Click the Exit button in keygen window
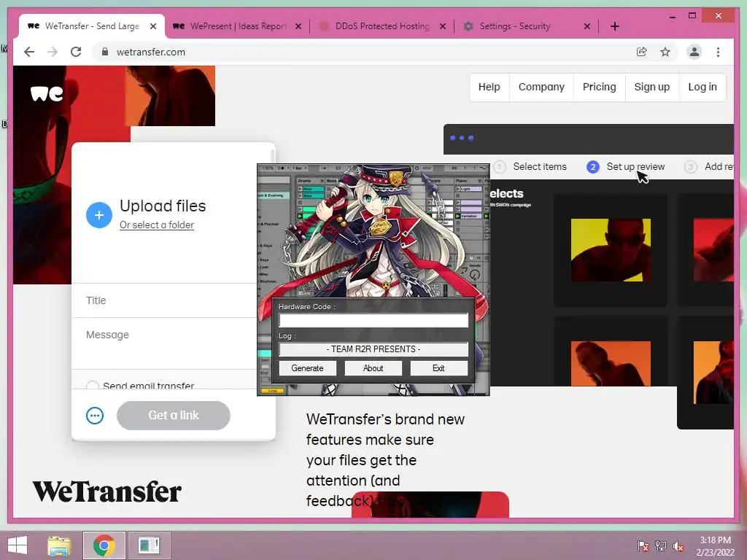The width and height of the screenshot is (747, 560). [x=438, y=368]
